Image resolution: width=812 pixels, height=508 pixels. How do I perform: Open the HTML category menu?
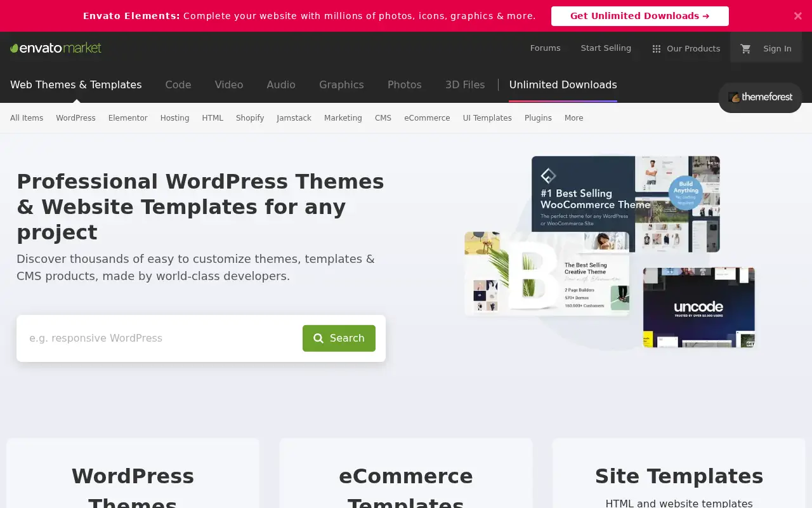[x=213, y=118]
